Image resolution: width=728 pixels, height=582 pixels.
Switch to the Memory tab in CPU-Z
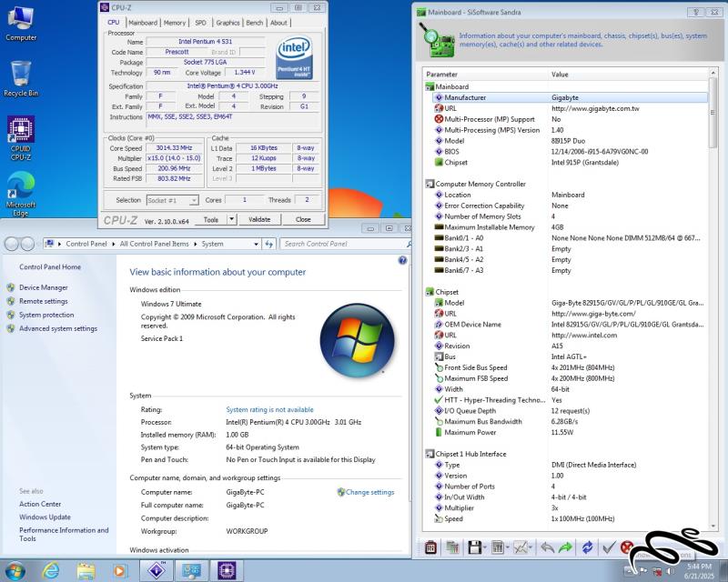pos(175,22)
